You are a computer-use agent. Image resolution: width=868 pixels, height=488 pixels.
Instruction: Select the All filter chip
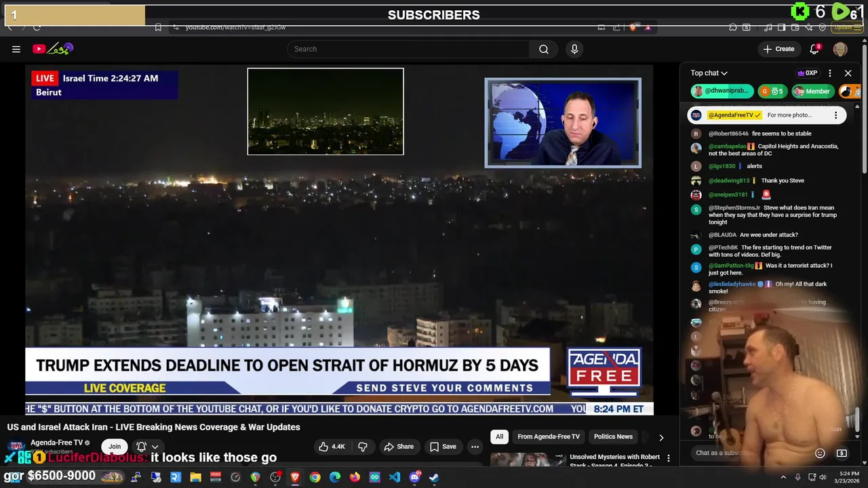pos(499,436)
